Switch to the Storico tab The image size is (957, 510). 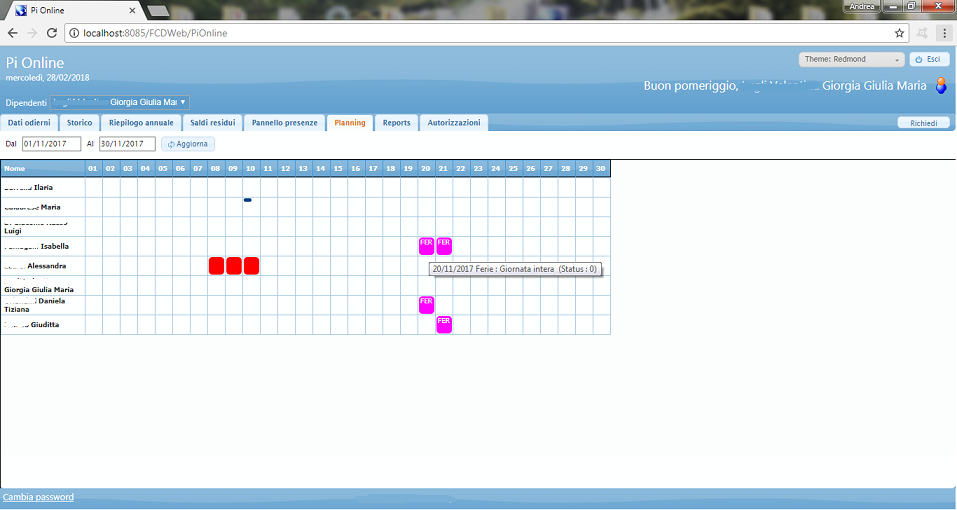pyautogui.click(x=79, y=123)
